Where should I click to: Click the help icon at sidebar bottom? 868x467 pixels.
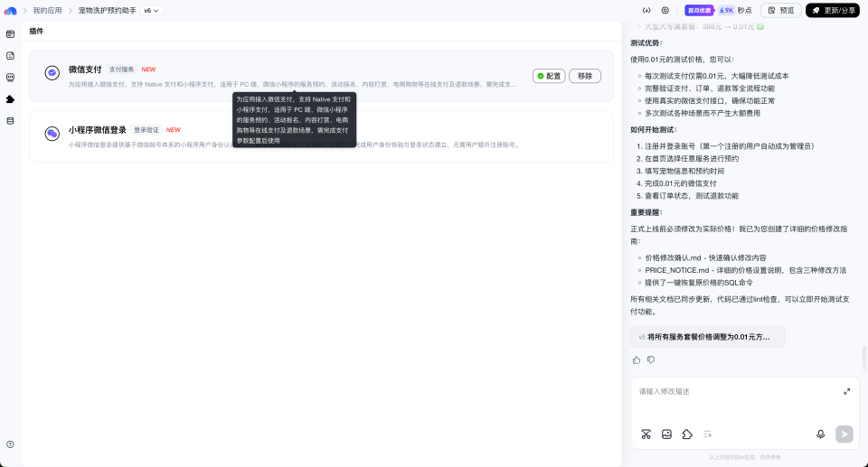tap(10, 444)
